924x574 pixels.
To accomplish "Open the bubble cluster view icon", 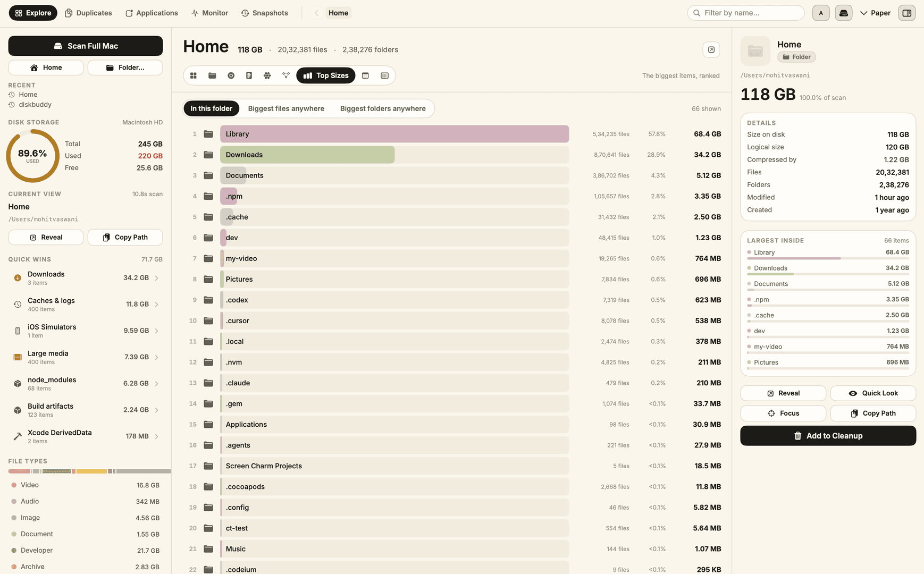I will [267, 75].
